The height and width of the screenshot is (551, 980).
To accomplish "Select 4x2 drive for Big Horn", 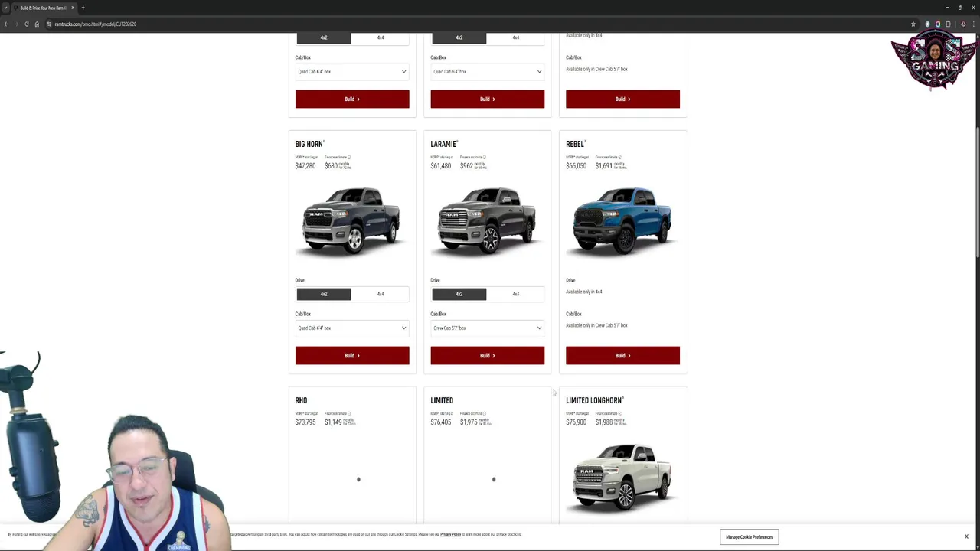I will (x=324, y=294).
